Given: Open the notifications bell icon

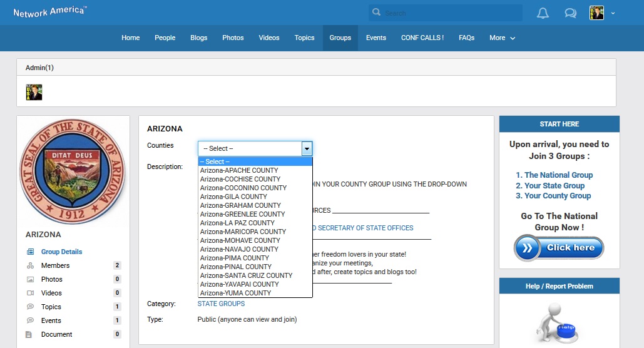Looking at the screenshot, I should click(543, 13).
